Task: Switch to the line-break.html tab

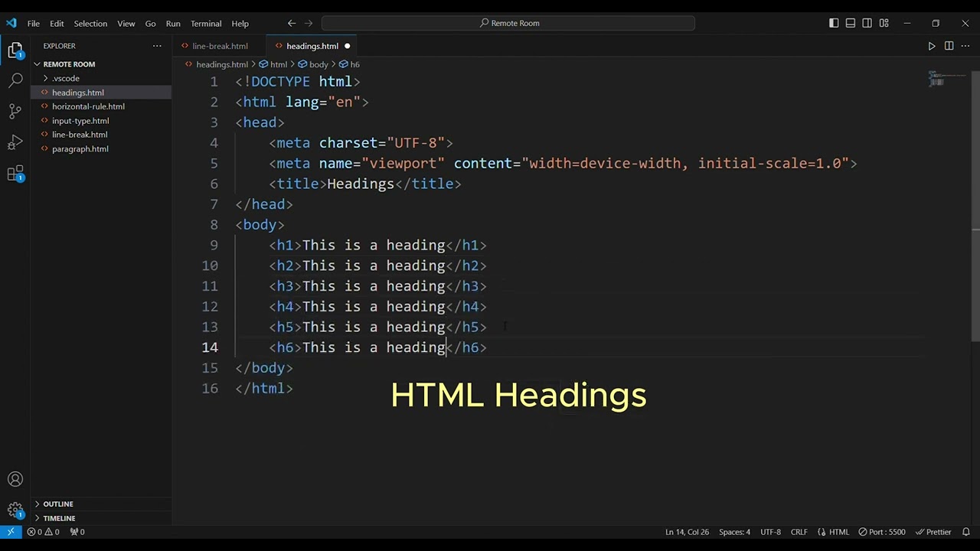Action: pos(219,46)
